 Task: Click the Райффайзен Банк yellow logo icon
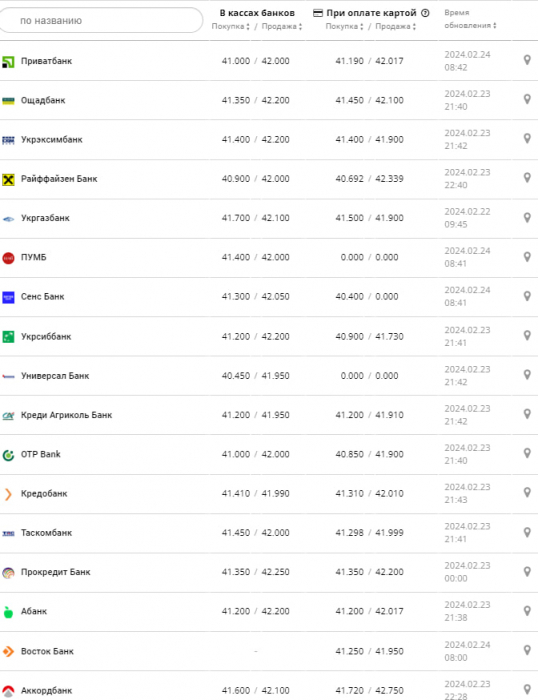[x=8, y=179]
